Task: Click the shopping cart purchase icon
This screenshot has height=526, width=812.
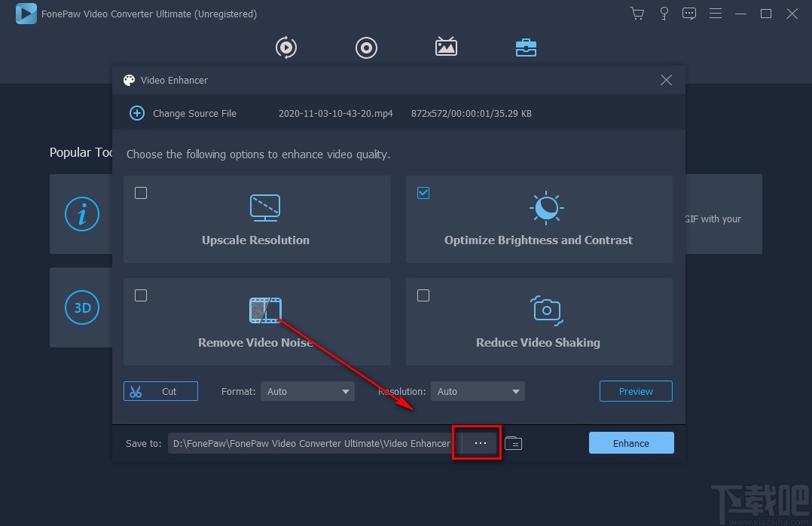Action: [637, 14]
